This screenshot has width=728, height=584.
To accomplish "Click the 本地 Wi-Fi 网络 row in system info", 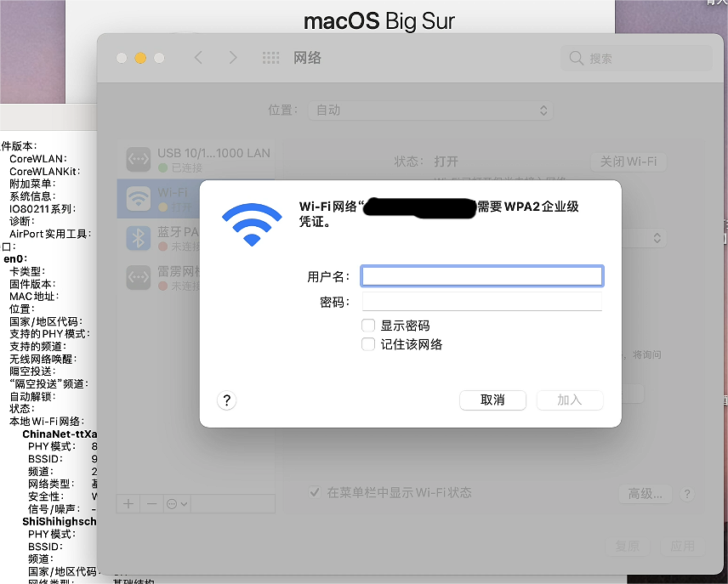I will click(x=47, y=422).
